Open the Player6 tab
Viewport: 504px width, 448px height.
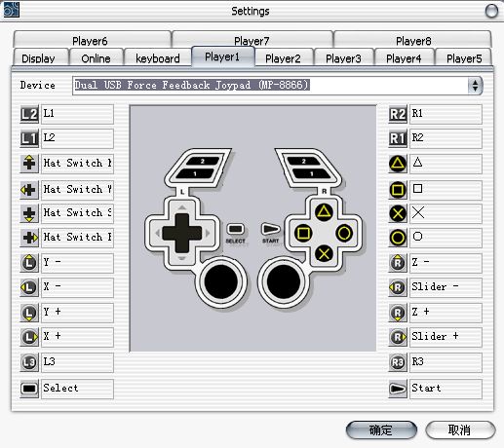92,39
